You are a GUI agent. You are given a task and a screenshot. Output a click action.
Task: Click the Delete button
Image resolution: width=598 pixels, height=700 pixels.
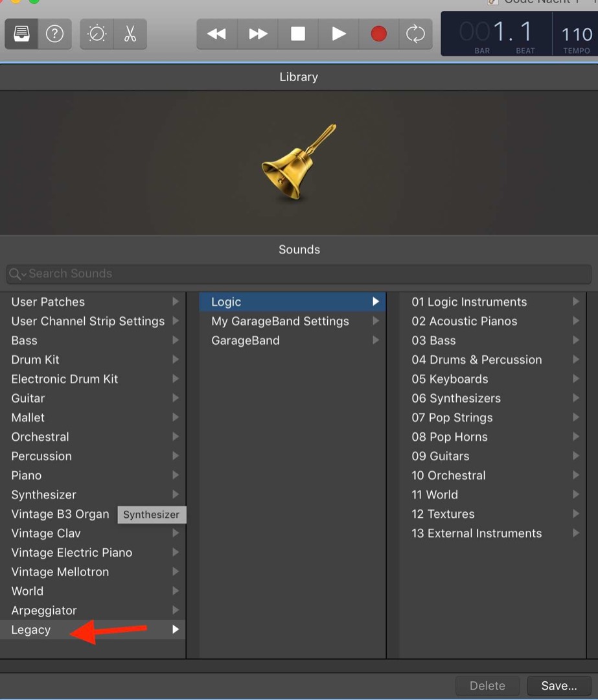pyautogui.click(x=487, y=685)
